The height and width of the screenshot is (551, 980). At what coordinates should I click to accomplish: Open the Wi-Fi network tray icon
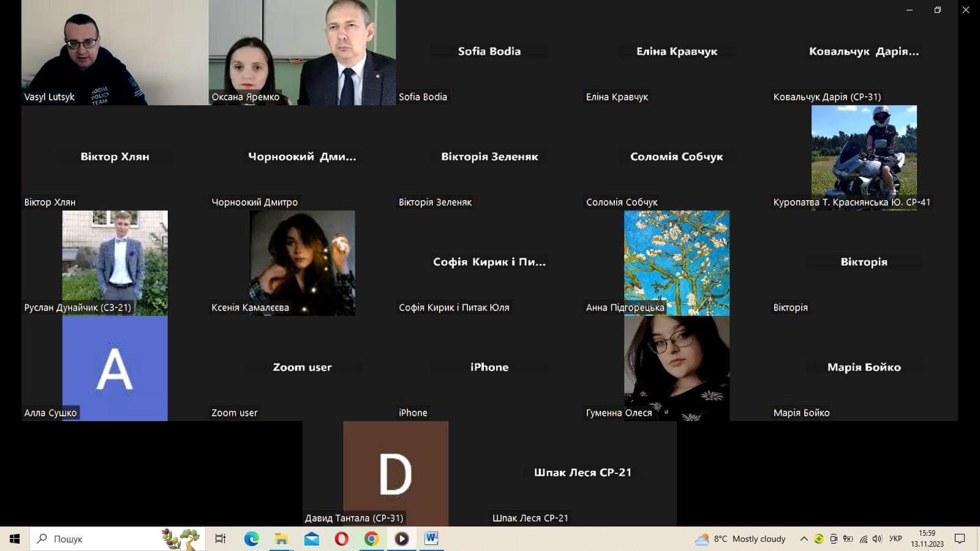863,539
